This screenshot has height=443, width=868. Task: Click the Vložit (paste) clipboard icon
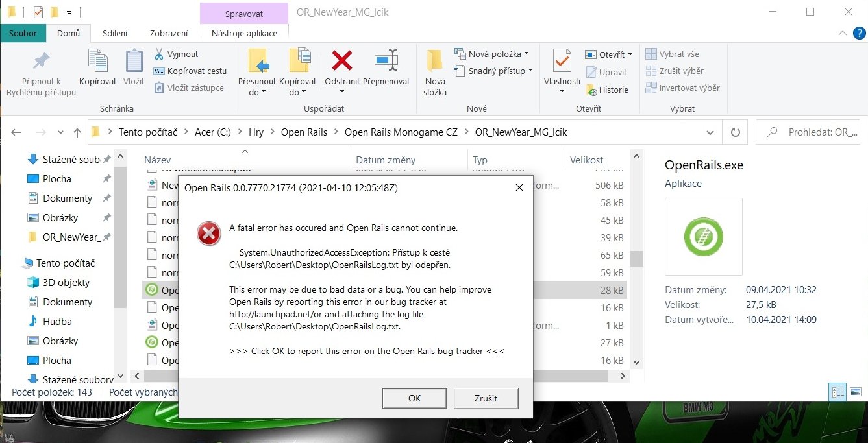click(134, 61)
